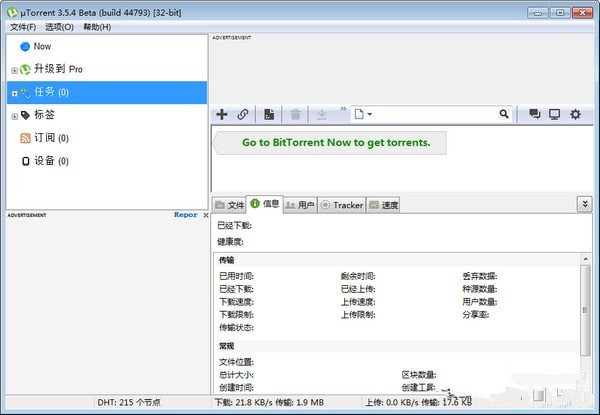Expand the 升级到 Pro tree node
Screen dimensions: 600x415
pyautogui.click(x=15, y=70)
